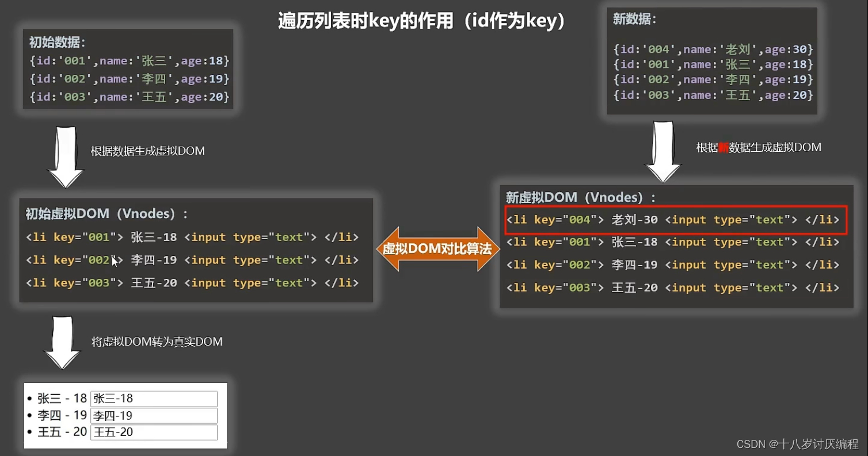868x456 pixels.
Task: Click the 新虚拟DOM（Vnodes） heading
Action: tap(581, 197)
